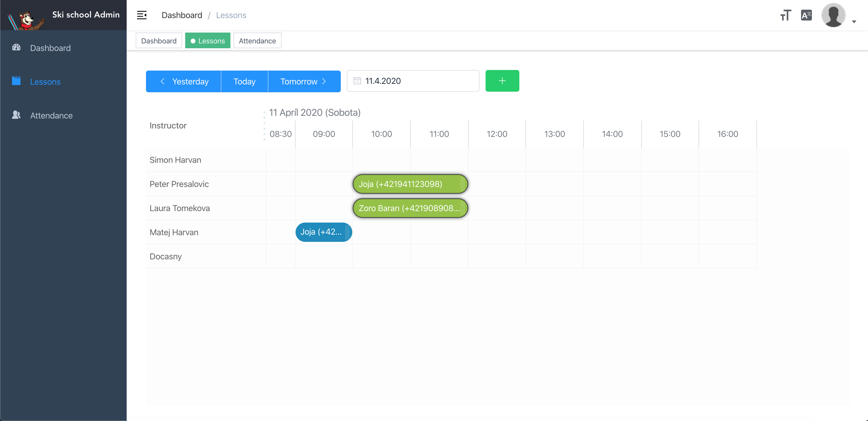
Task: Click the Dashboard breadcrumb link
Action: (x=182, y=15)
